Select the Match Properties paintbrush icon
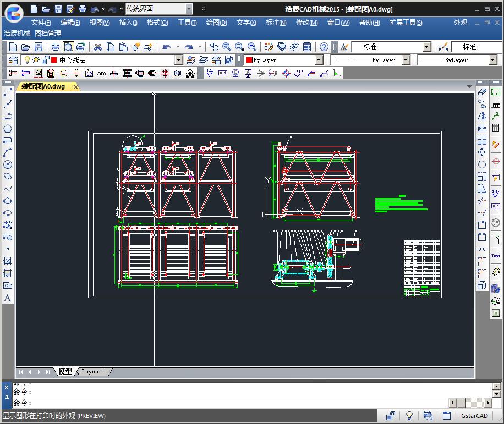This screenshot has height=424, width=504. (136, 47)
